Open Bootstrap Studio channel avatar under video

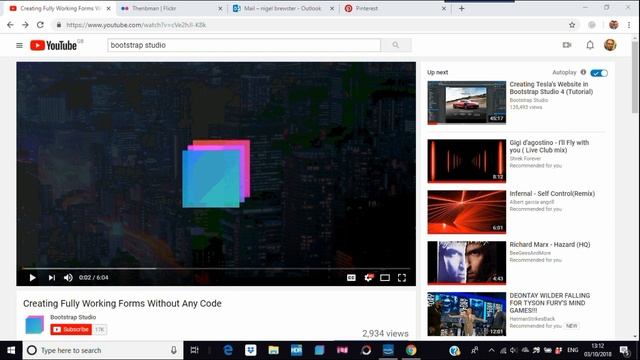34,324
